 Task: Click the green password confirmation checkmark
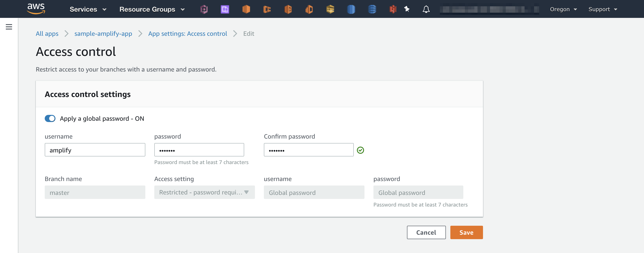360,150
